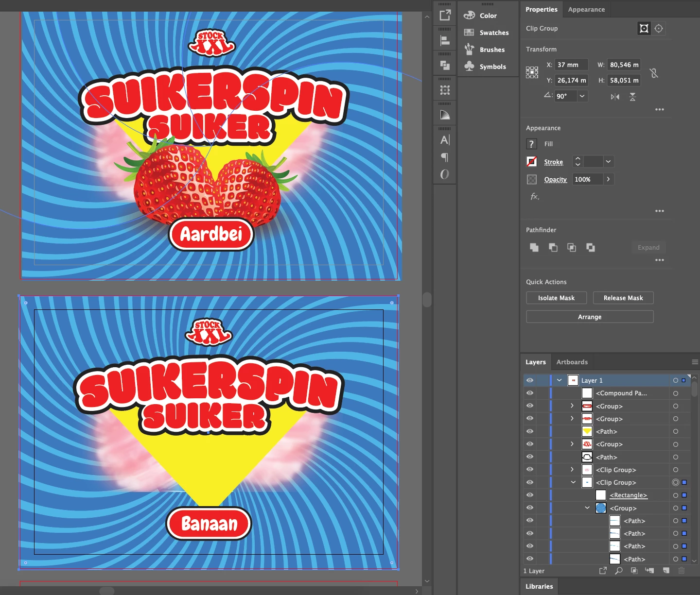Apply Pathfinder Unite shape mode

pos(534,247)
